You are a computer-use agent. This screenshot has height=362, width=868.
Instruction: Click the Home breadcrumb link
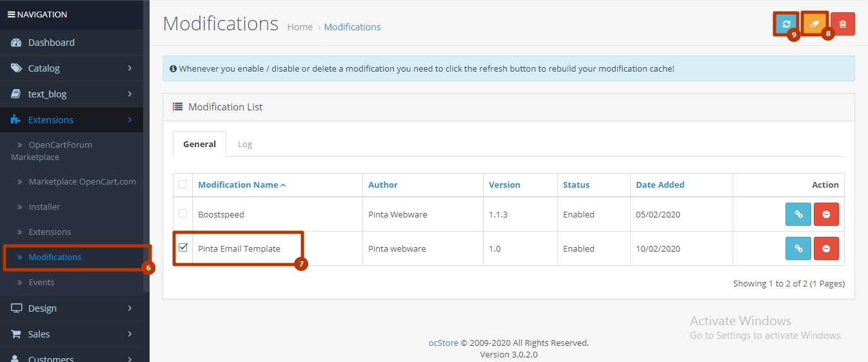pyautogui.click(x=300, y=27)
